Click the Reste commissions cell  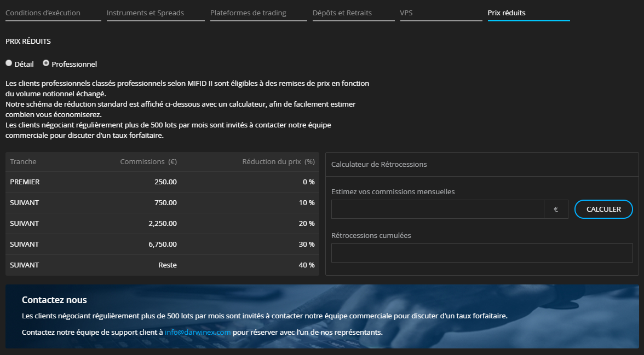coord(168,265)
